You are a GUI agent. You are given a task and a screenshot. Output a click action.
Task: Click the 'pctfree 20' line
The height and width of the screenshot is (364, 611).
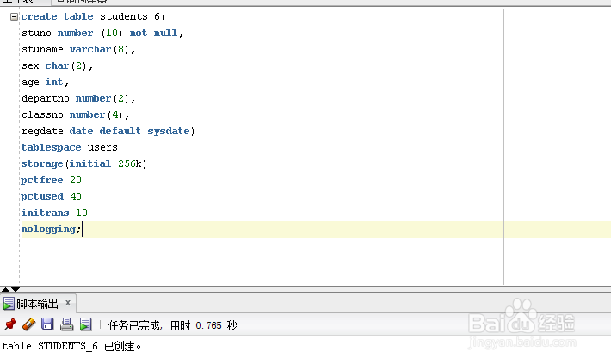[51, 180]
